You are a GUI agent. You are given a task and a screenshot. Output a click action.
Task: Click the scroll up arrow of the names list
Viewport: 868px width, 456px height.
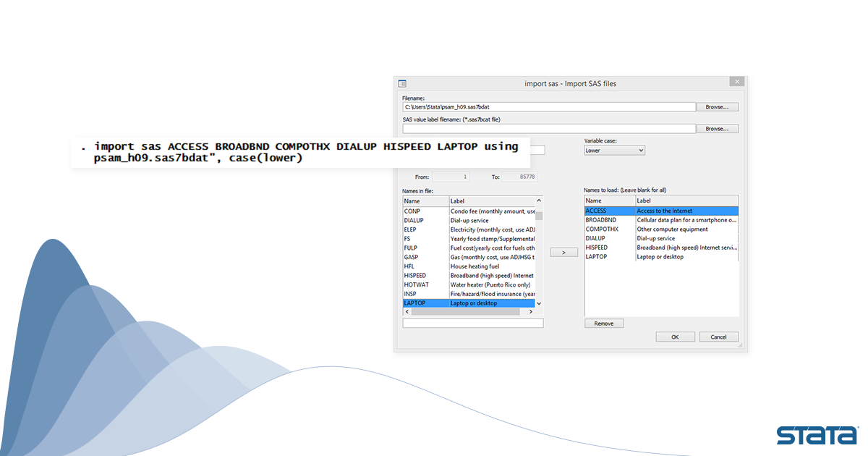pyautogui.click(x=539, y=200)
